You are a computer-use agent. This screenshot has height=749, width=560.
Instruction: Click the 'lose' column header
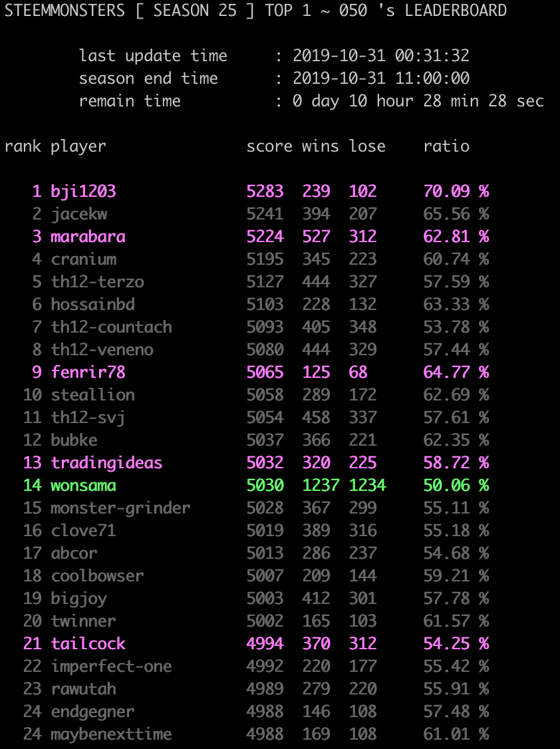click(x=367, y=146)
